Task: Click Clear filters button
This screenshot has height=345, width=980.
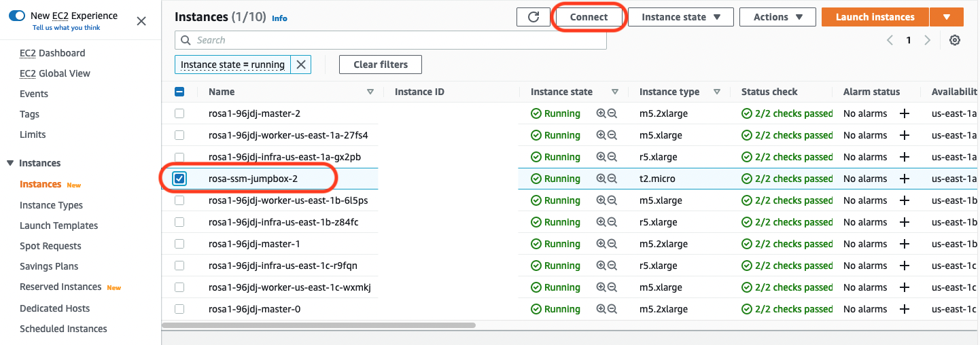Action: (x=381, y=65)
